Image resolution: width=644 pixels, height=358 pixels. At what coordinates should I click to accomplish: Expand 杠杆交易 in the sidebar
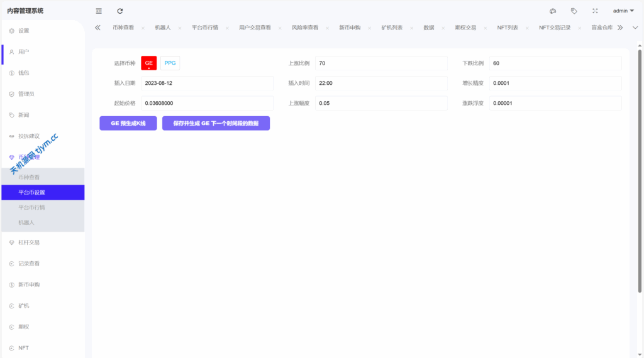(x=29, y=242)
